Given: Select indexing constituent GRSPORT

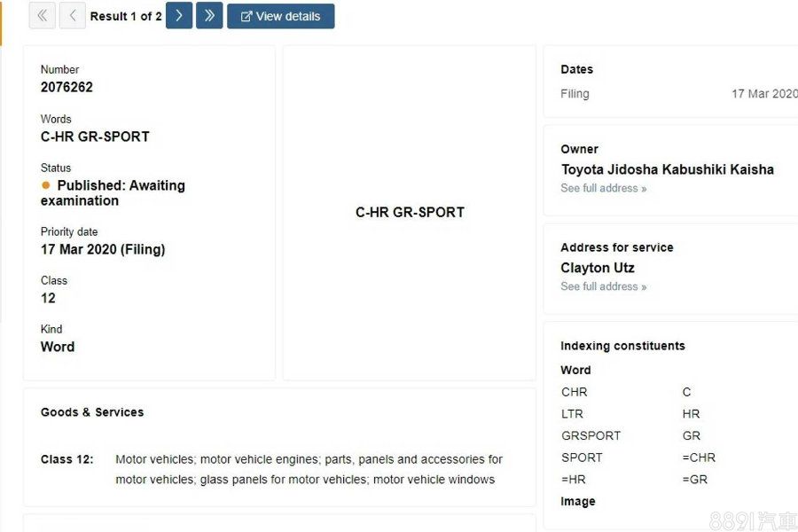Looking at the screenshot, I should [591, 435].
